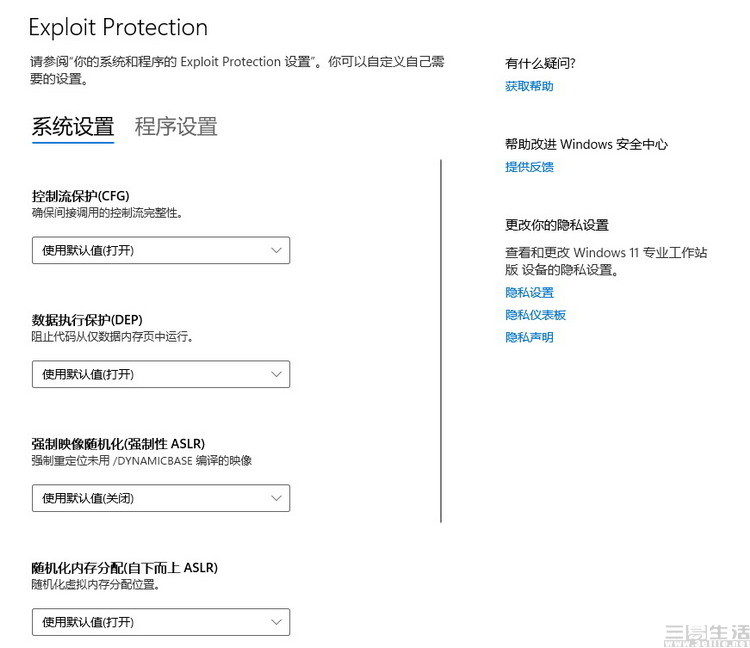
Task: Click the 有什么疑问? heading
Action: (x=540, y=64)
